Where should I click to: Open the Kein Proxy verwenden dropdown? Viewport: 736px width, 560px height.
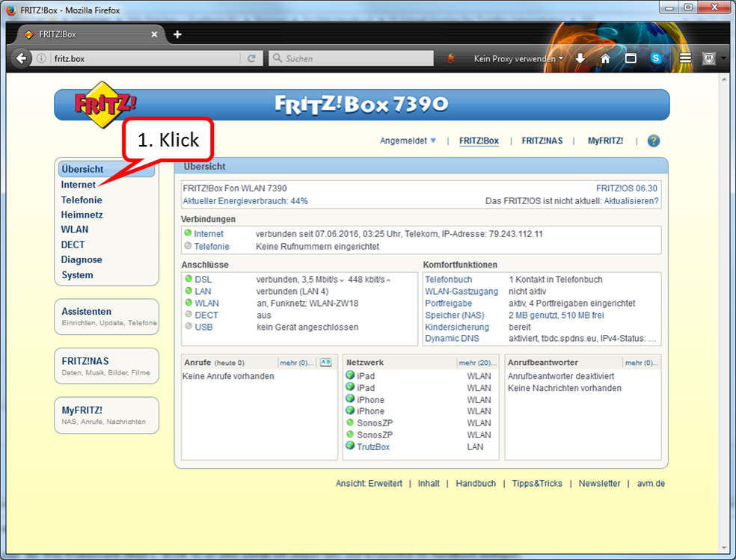(518, 58)
